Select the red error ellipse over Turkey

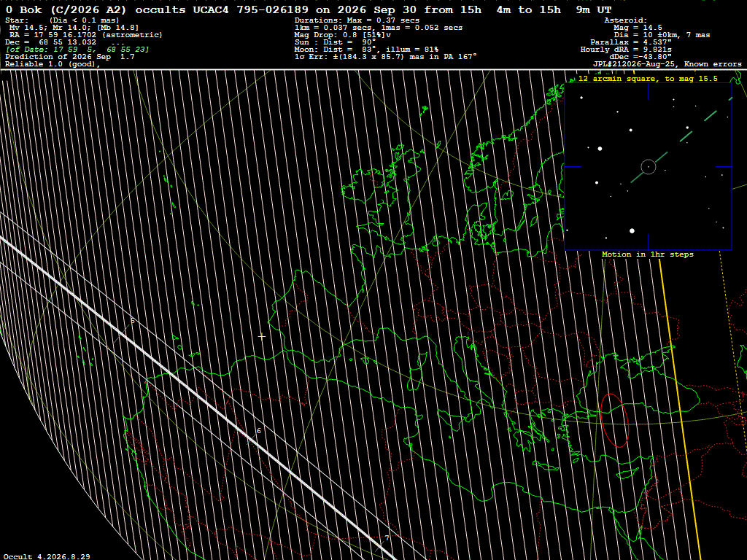(x=614, y=421)
